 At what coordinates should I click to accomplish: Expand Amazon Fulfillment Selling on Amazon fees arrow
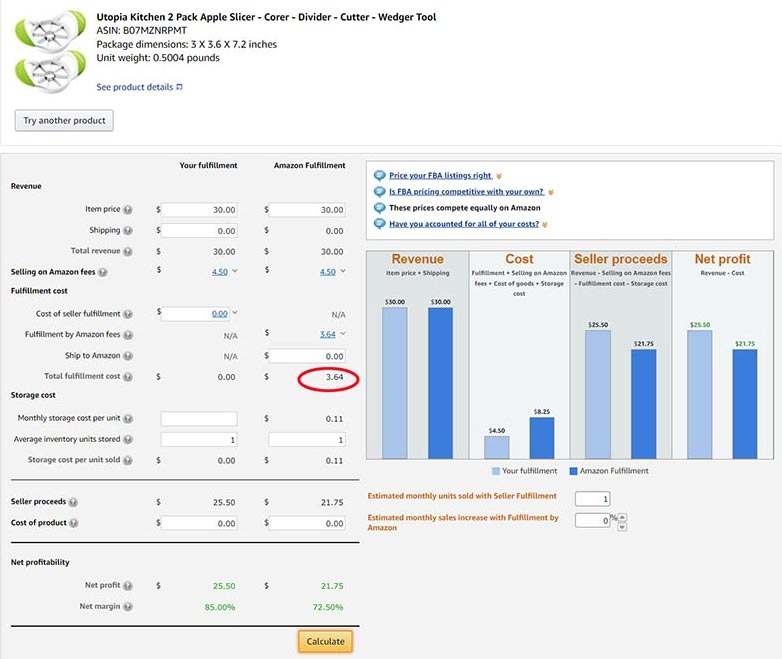pos(343,271)
